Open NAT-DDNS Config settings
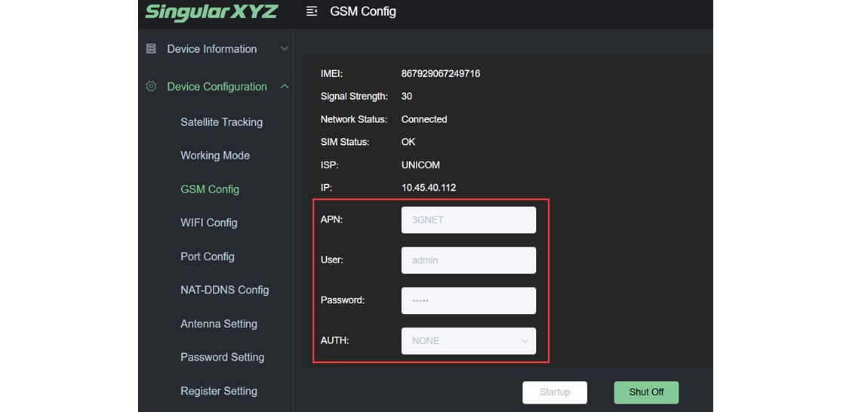Viewport: 868px width, 412px height. [x=225, y=290]
